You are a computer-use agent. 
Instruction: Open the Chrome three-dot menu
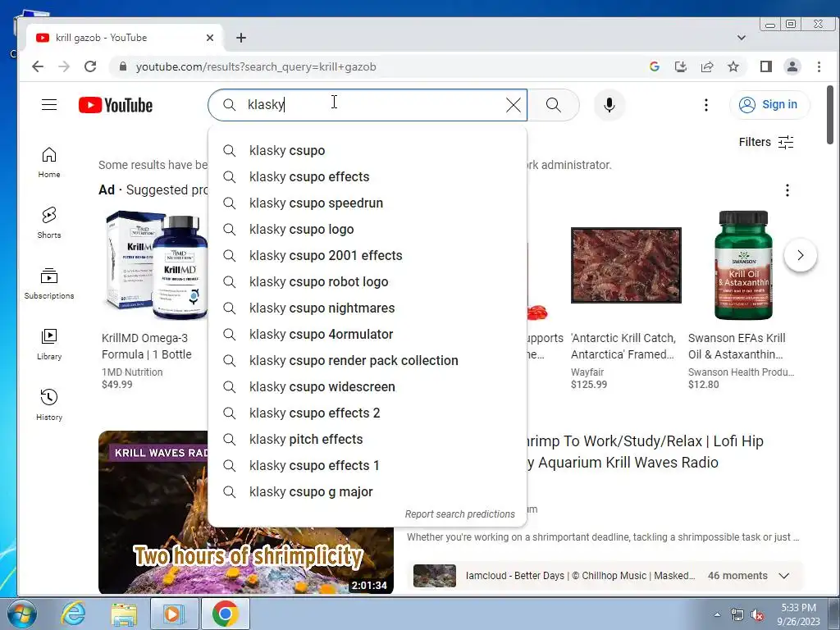tap(819, 66)
